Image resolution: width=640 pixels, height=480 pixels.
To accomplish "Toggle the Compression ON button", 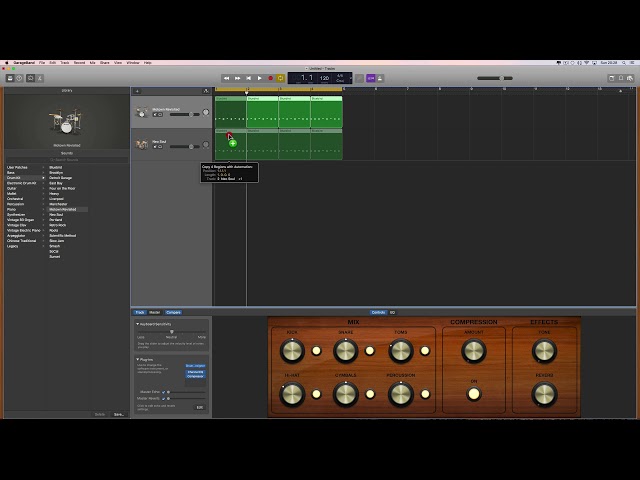I will [x=473, y=394].
